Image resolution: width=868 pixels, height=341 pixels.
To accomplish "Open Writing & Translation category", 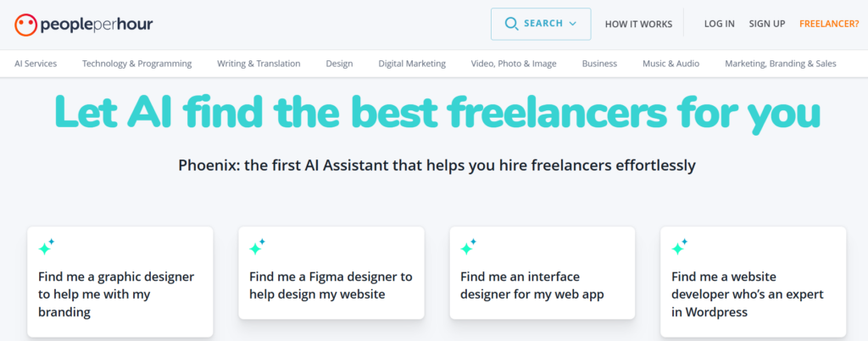I will pos(259,64).
